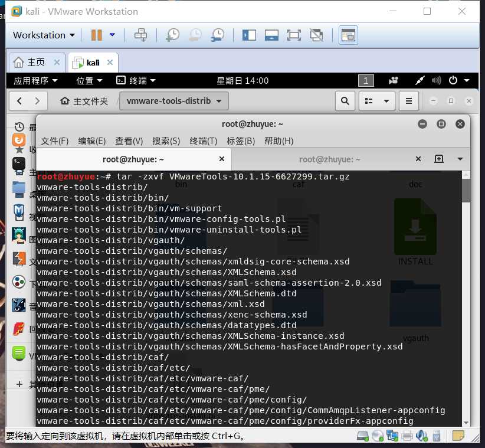Screen dimensions: 485x448
Task: Click the terminal vertical scrollbar
Action: click(466, 191)
